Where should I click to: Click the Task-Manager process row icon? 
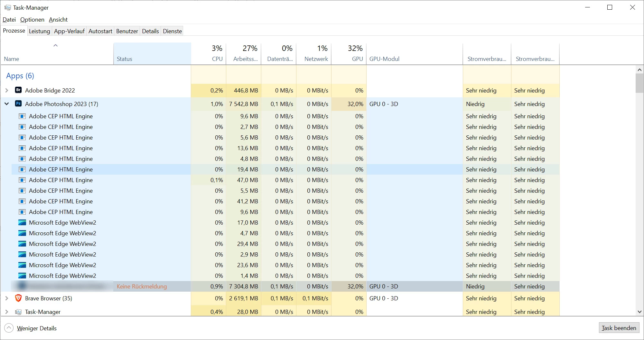18,312
